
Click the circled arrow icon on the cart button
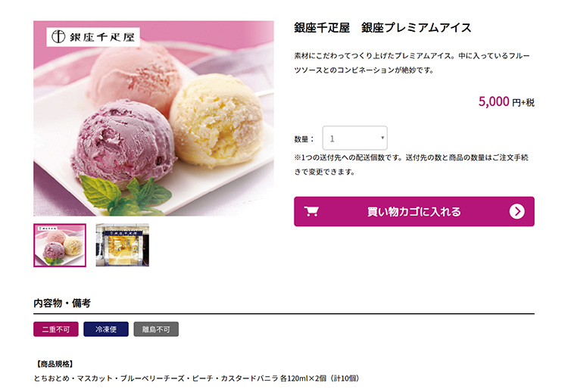(x=517, y=211)
